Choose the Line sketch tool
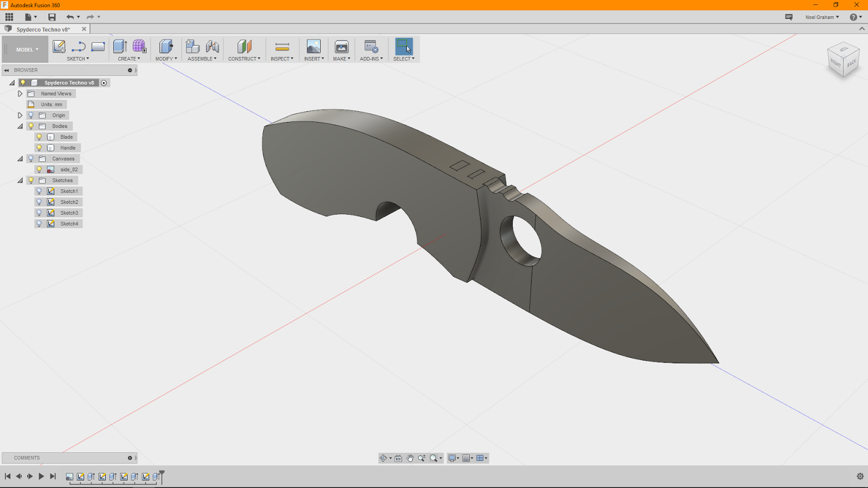Screen dimensions: 868x488 79,47
